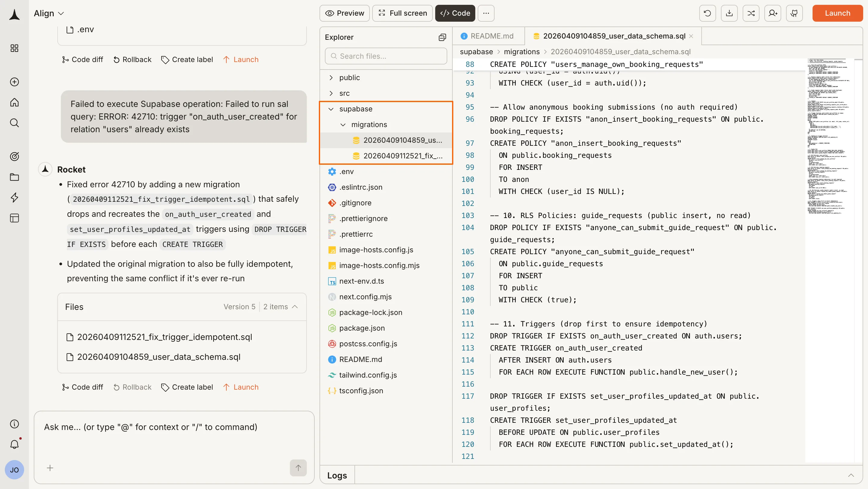
Task: Expand the src folder
Action: 386,93
